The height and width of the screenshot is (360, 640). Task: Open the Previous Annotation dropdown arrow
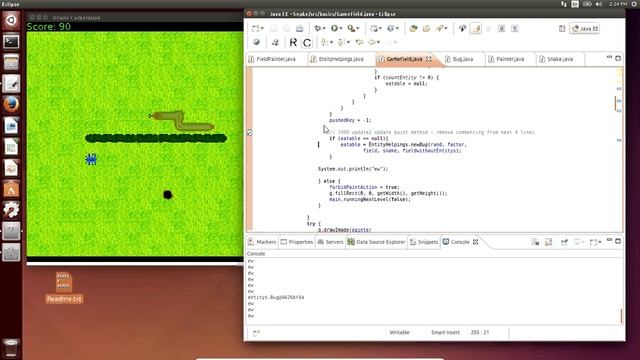point(348,42)
